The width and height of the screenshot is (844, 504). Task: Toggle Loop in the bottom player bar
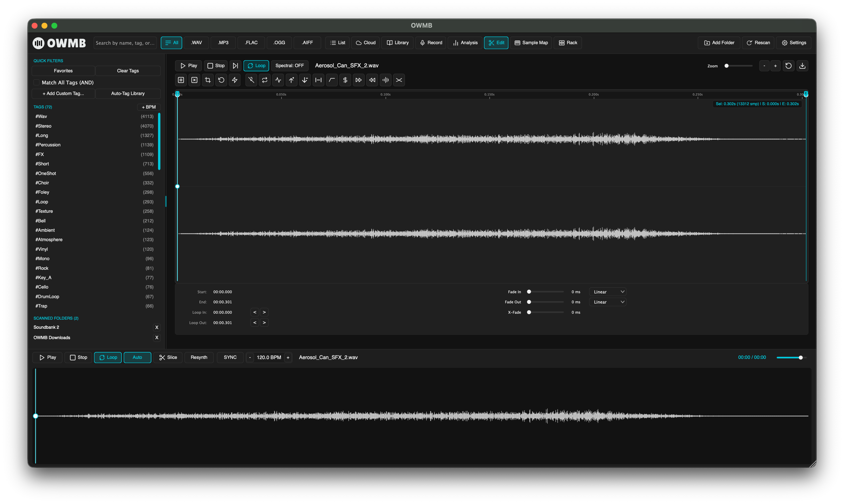pyautogui.click(x=108, y=357)
